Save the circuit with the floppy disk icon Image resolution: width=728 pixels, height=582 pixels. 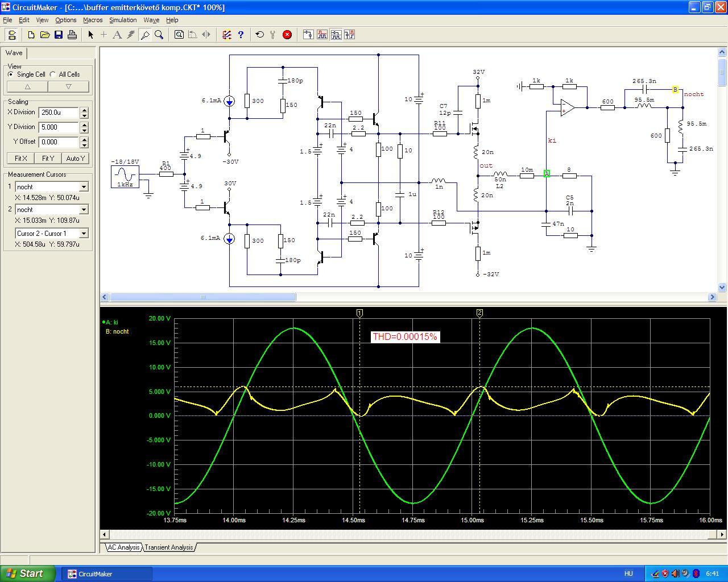coord(59,35)
